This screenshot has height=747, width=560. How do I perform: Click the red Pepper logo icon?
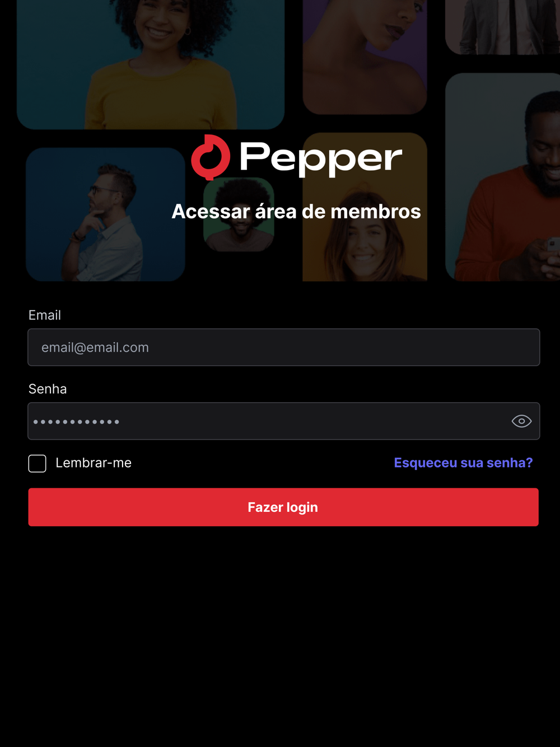click(211, 157)
